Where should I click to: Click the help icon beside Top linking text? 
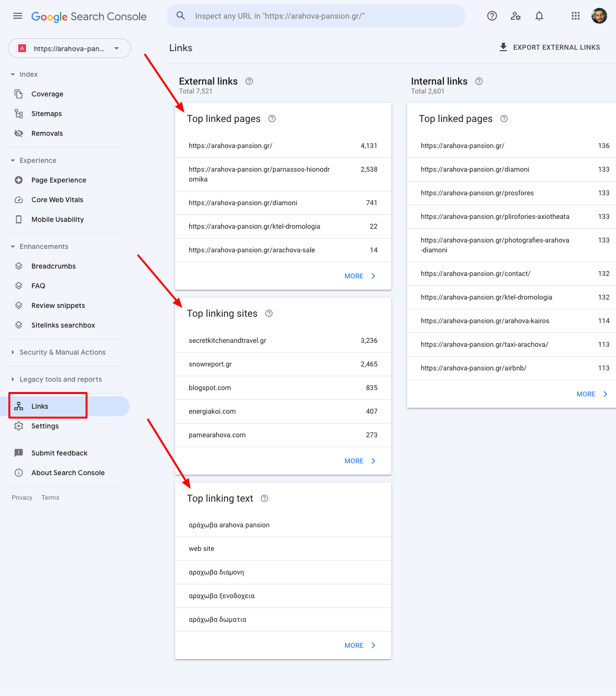coord(264,498)
